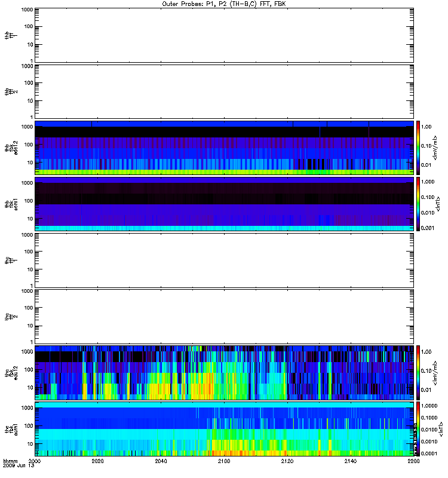This screenshot has width=448, height=478.
Task: Click the thc fbk scm1 color bar
Action: (418, 429)
